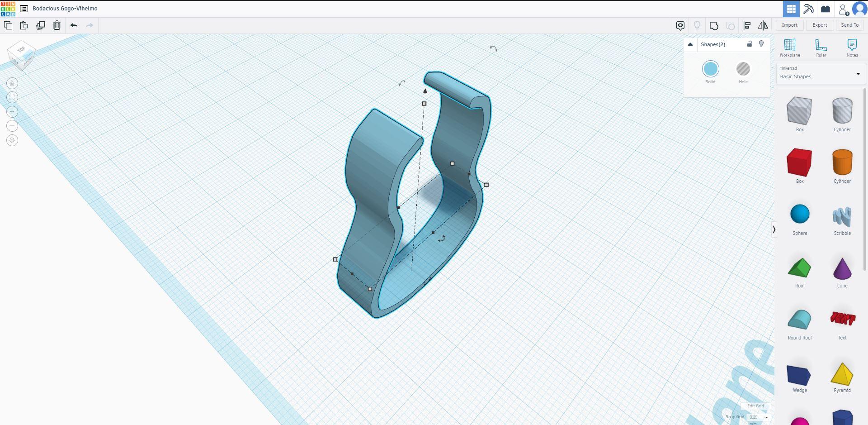Click the Import button

click(x=790, y=25)
